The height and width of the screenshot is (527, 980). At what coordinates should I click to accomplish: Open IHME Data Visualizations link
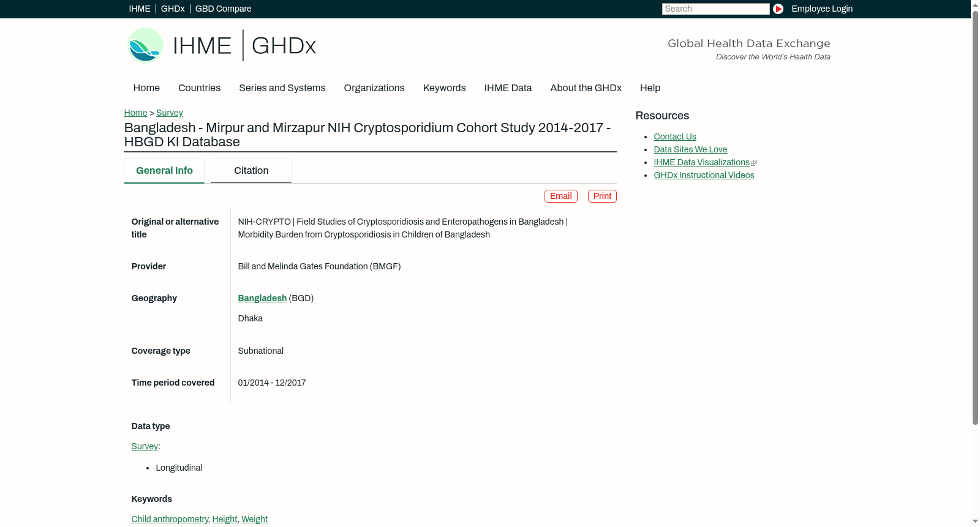click(x=701, y=162)
